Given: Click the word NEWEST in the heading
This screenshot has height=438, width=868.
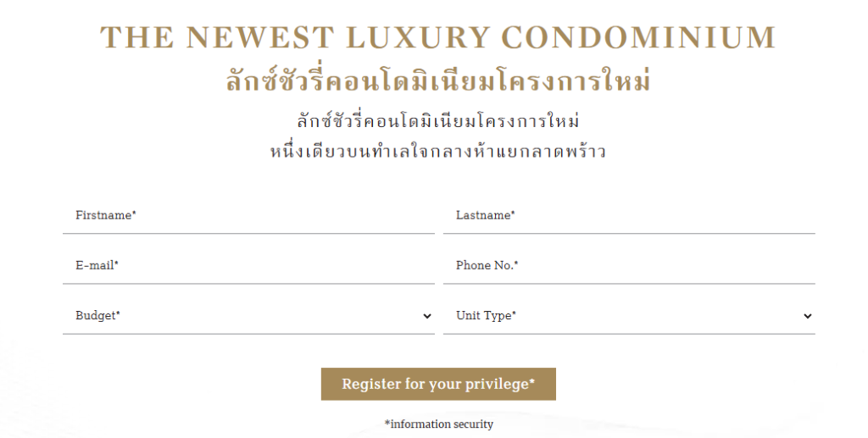Looking at the screenshot, I should (259, 37).
